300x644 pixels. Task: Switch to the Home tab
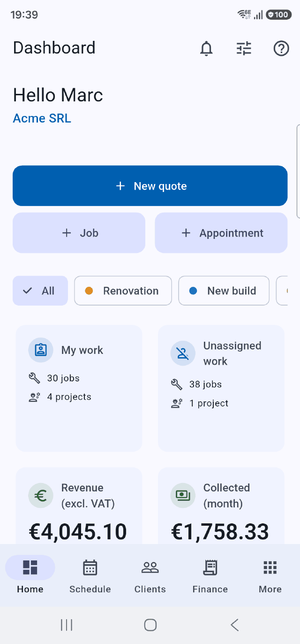tap(30, 575)
